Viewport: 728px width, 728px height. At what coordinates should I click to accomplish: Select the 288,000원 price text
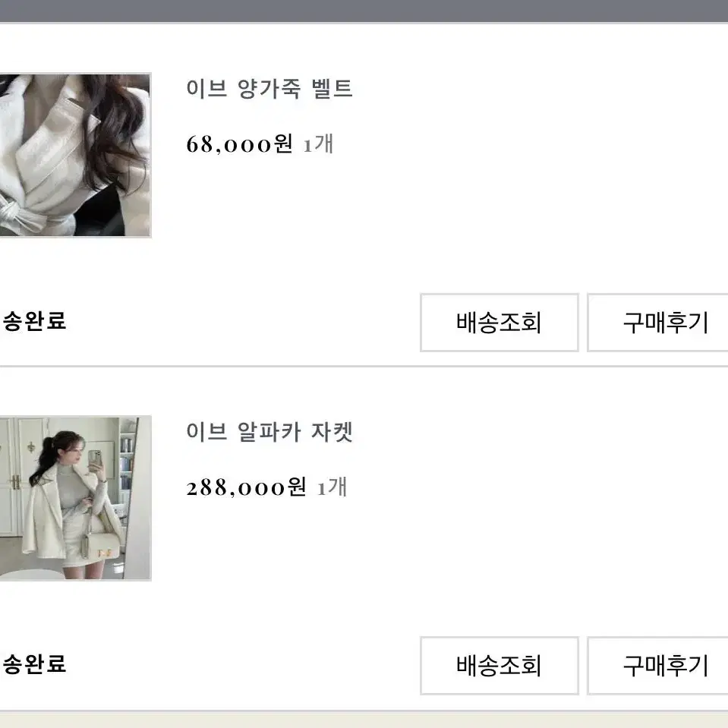[247, 487]
